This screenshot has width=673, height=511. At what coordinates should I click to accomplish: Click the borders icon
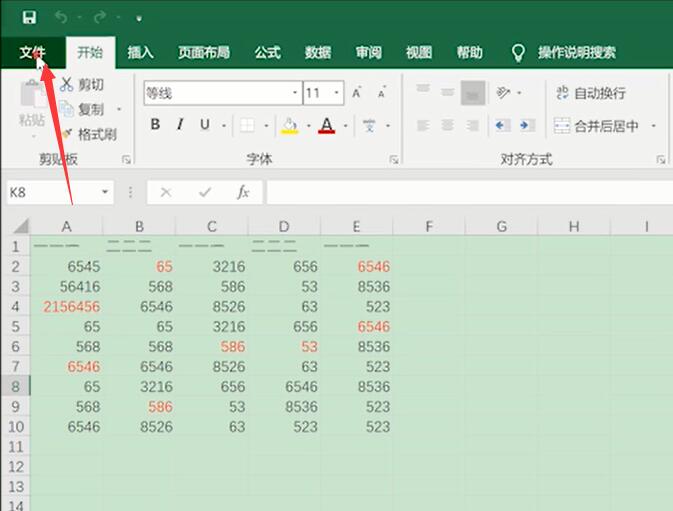click(247, 125)
